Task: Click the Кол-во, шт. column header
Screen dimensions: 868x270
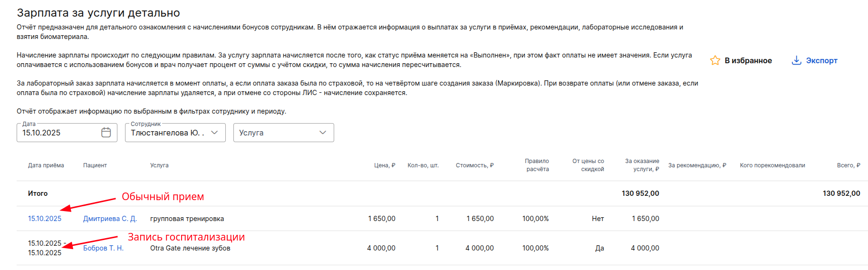Action: coord(423,165)
